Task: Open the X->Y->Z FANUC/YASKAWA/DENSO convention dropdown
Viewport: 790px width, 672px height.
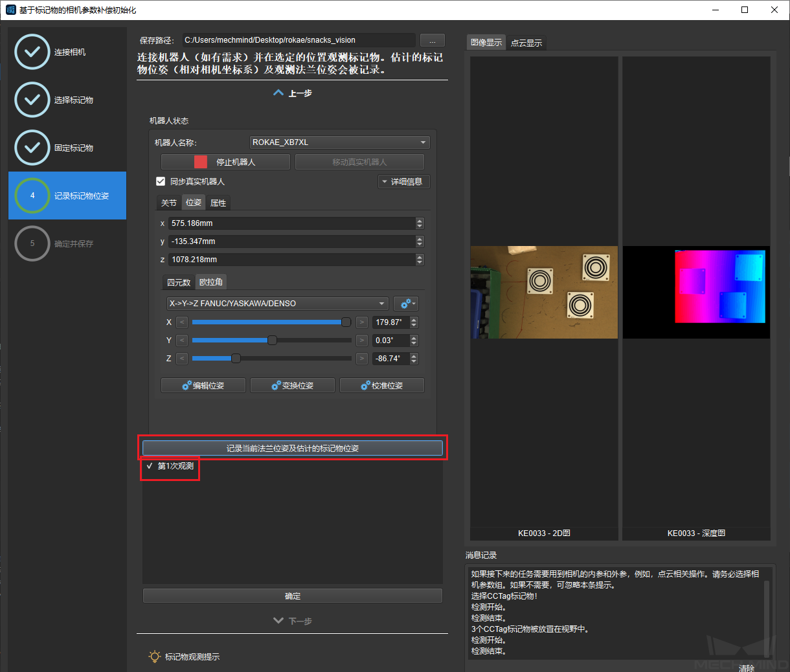Action: (277, 304)
